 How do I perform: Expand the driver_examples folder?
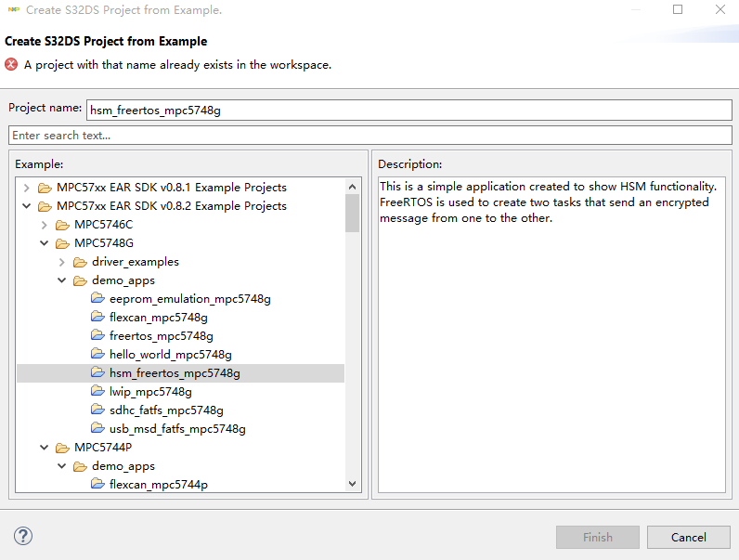tap(61, 262)
